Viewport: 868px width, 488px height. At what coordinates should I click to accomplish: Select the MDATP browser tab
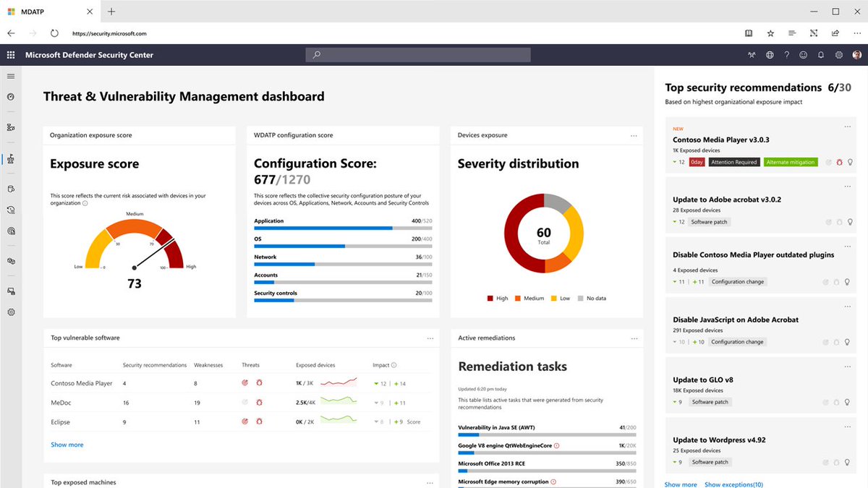pyautogui.click(x=51, y=12)
